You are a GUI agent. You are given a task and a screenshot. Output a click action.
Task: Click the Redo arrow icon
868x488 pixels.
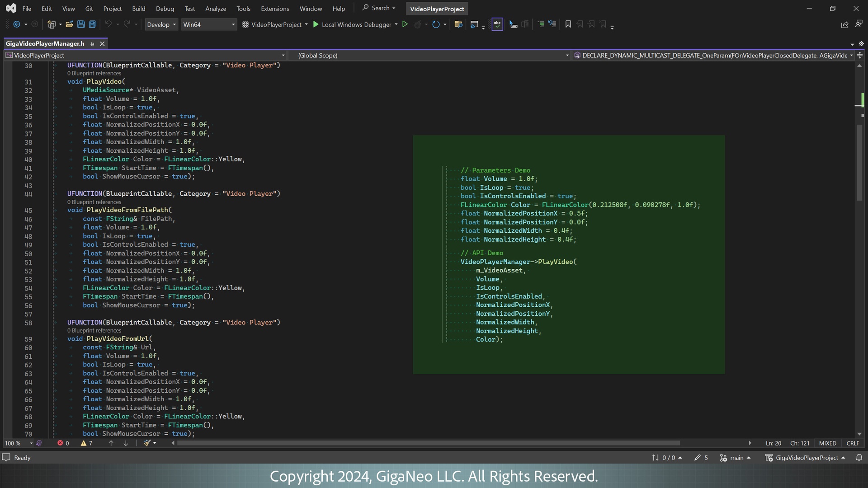coord(127,24)
